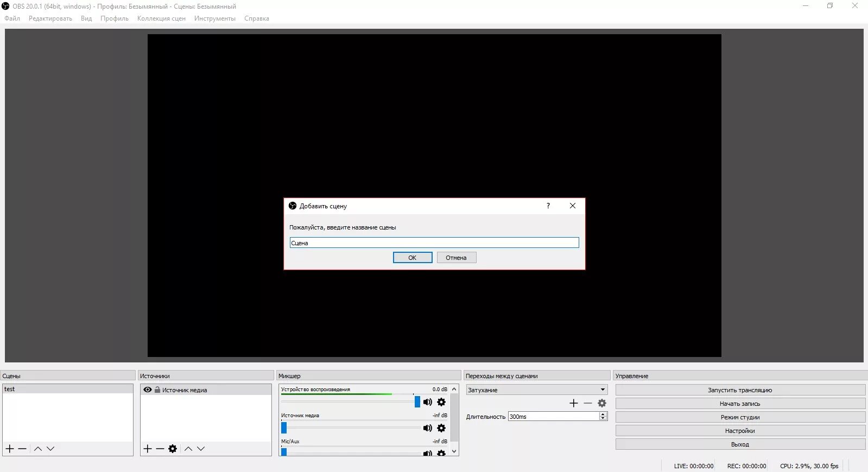Click Запустить трансляцию button
This screenshot has width=868, height=472.
[x=740, y=390]
